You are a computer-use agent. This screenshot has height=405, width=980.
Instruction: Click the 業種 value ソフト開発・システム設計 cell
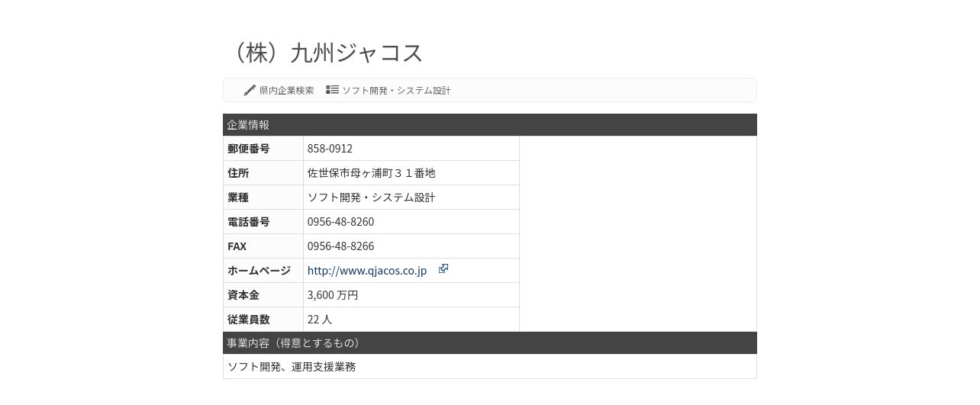pos(411,198)
